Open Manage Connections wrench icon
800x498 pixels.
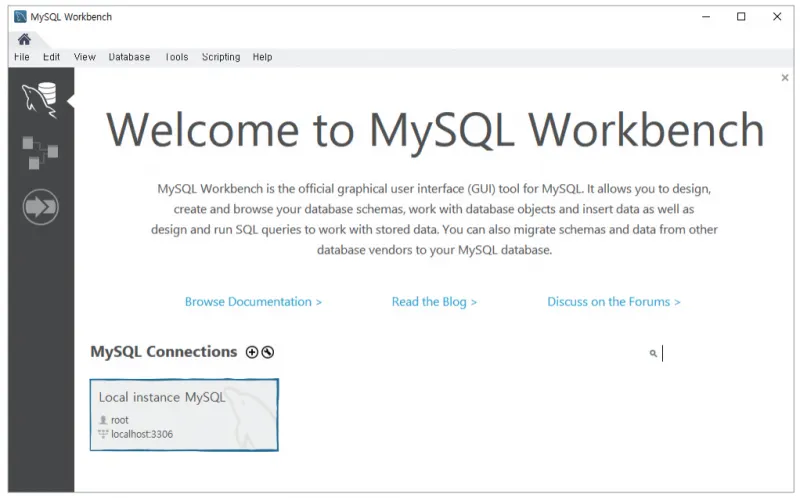267,352
